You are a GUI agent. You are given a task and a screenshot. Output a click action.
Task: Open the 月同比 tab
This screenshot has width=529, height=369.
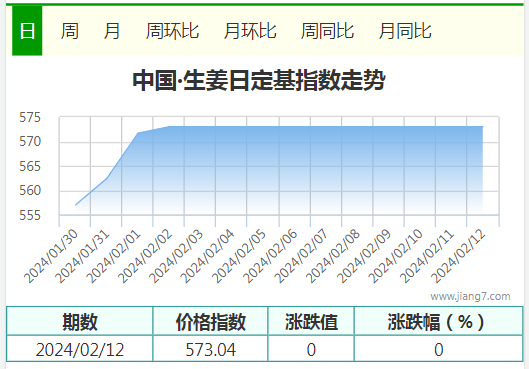click(x=405, y=31)
